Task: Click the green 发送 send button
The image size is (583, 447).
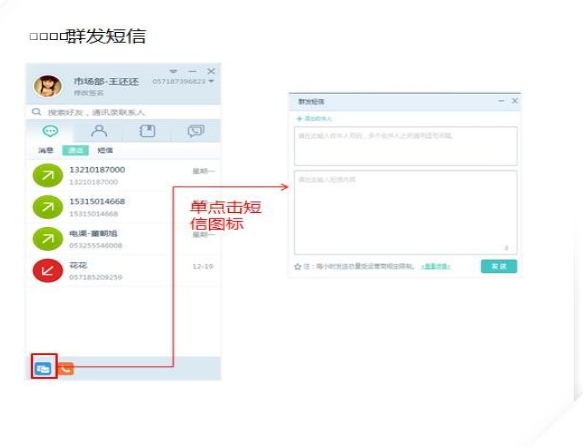Action: pyautogui.click(x=499, y=266)
